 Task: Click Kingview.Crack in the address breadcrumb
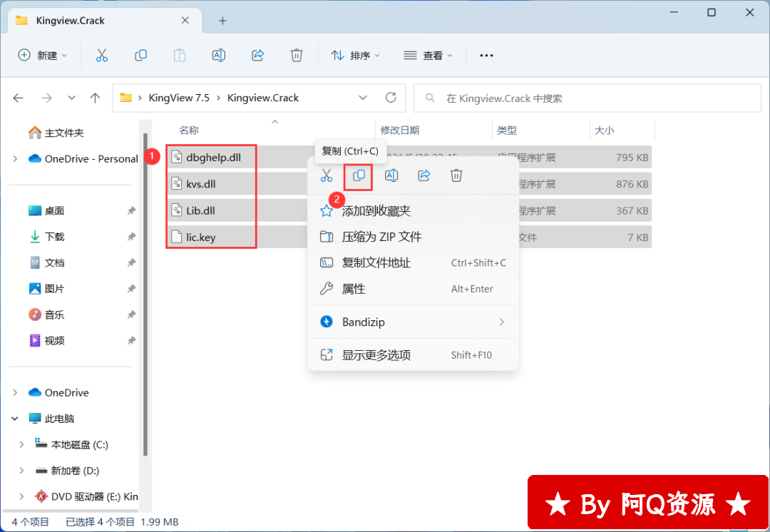coord(262,98)
